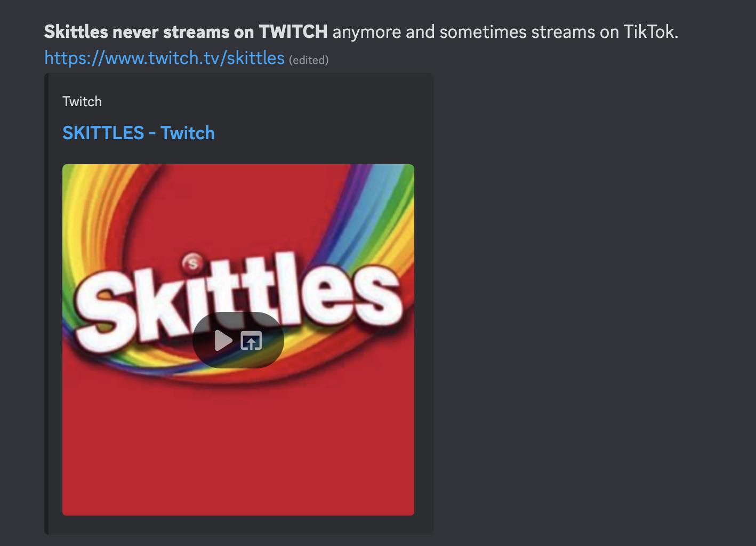The image size is (756, 546).
Task: Click the word TikTok in the message
Action: click(648, 32)
